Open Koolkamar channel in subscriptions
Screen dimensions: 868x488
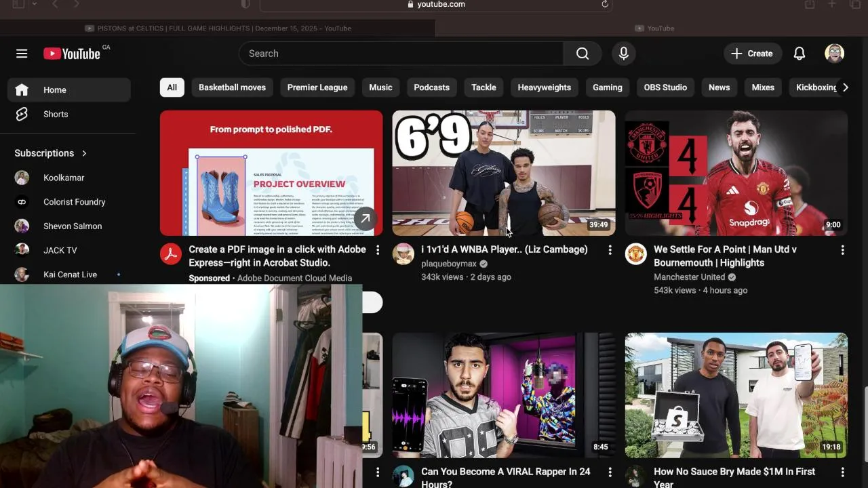click(x=69, y=178)
